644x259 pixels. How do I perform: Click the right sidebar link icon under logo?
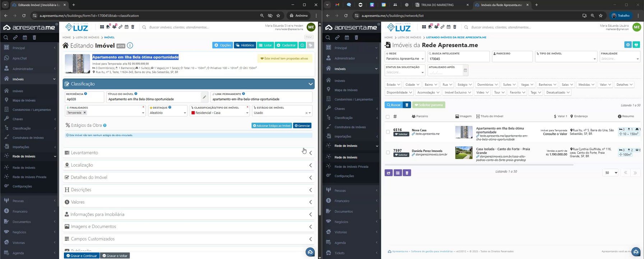337,37
